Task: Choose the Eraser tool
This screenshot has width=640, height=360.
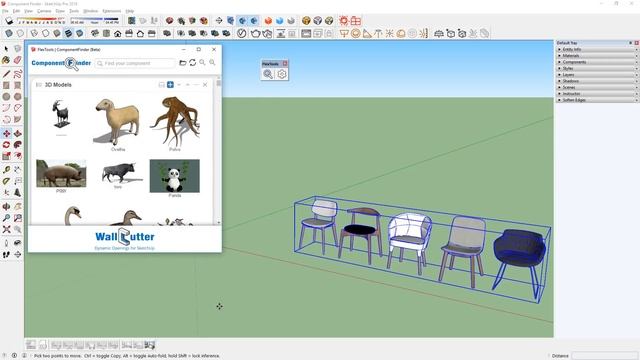Action: (18, 60)
